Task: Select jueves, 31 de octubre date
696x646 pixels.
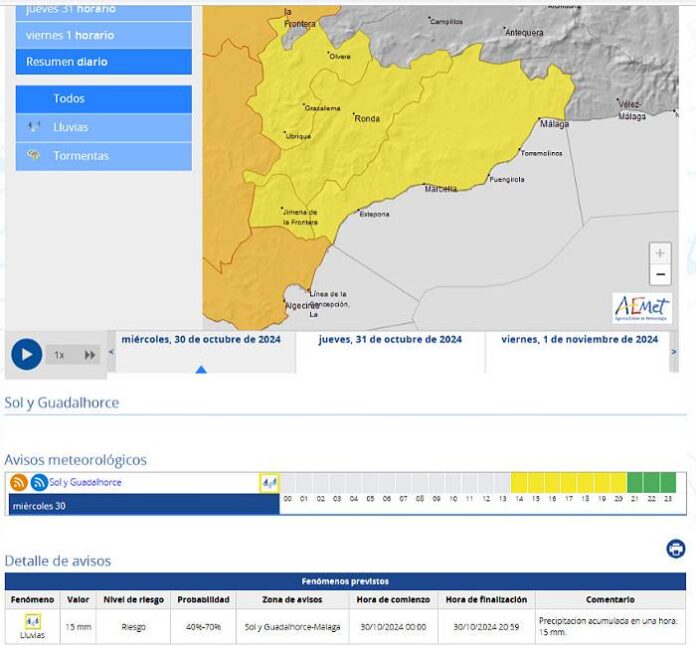Action: (390, 339)
